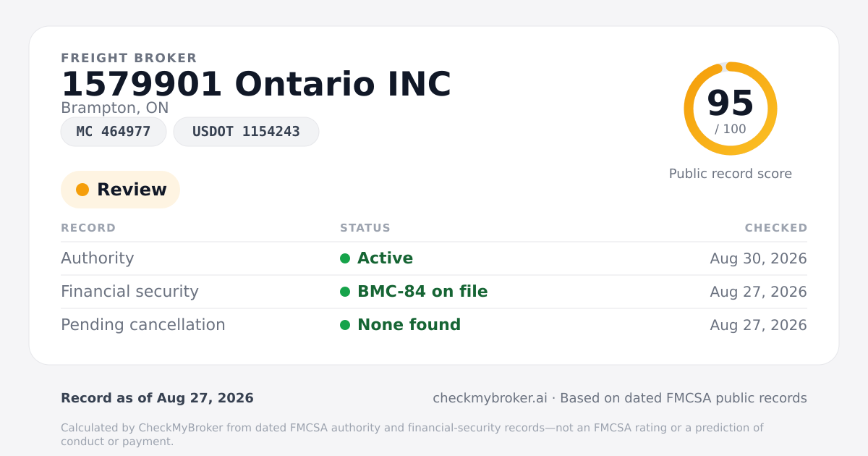Click Aug 30, 2026 checked date

coord(759,258)
